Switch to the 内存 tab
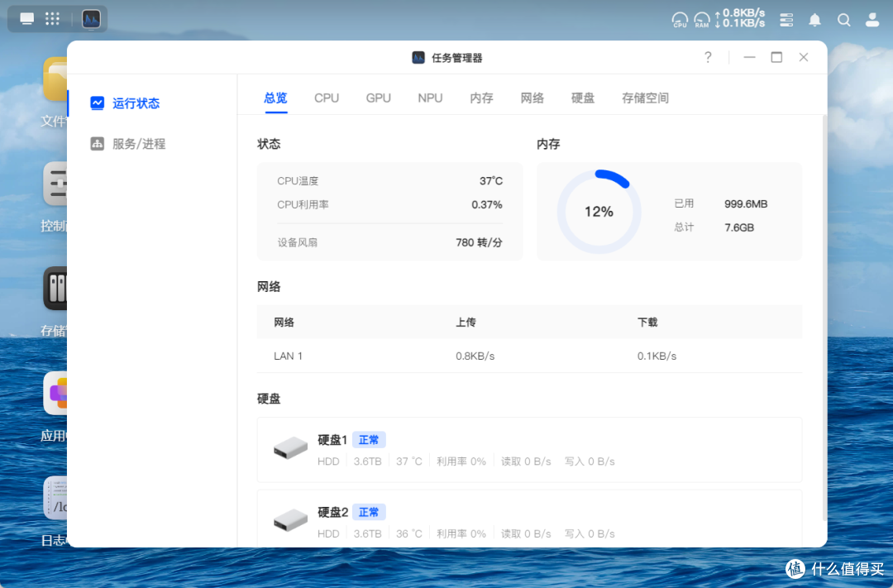Image resolution: width=893 pixels, height=588 pixels. (x=481, y=98)
